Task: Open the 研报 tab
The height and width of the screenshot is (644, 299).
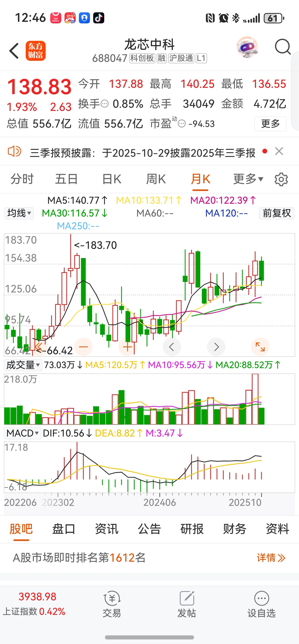Action: click(192, 529)
